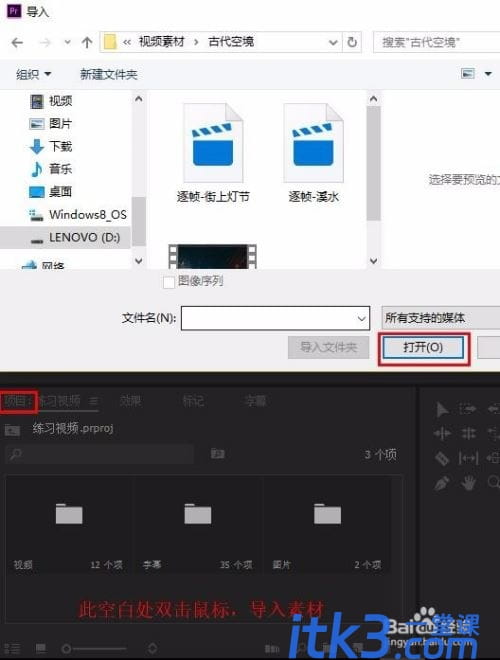Screen dimensions: 500x660
Task: Select file 逐帧-溪水
Action: click(x=314, y=153)
